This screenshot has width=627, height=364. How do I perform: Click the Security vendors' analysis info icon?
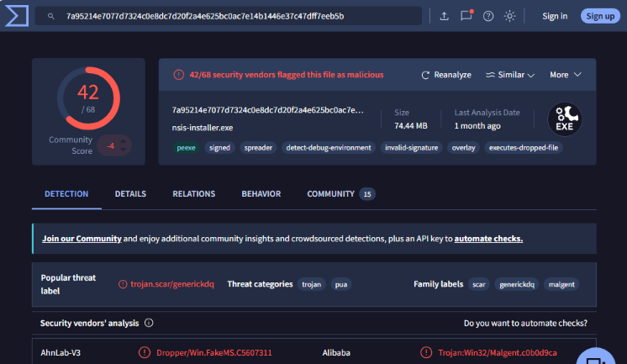pos(149,323)
